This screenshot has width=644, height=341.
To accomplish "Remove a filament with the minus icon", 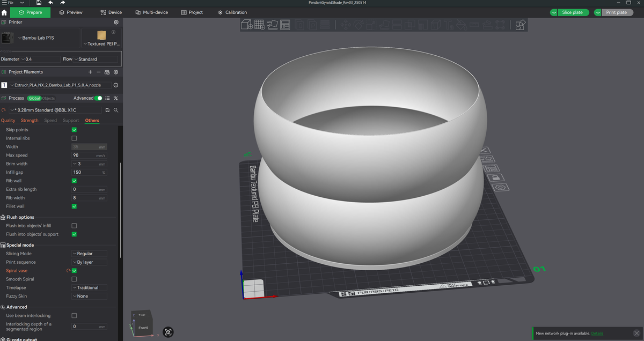I will pos(98,72).
